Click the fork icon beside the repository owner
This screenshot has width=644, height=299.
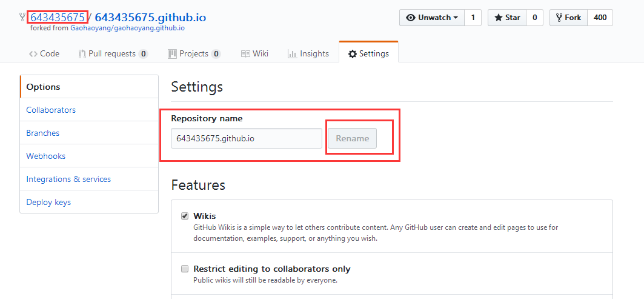coord(22,17)
